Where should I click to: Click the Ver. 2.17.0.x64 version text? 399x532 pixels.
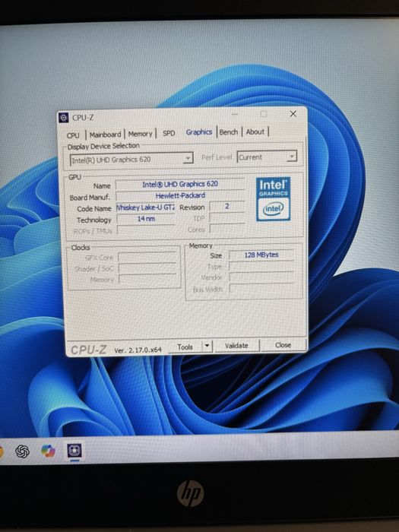(138, 350)
